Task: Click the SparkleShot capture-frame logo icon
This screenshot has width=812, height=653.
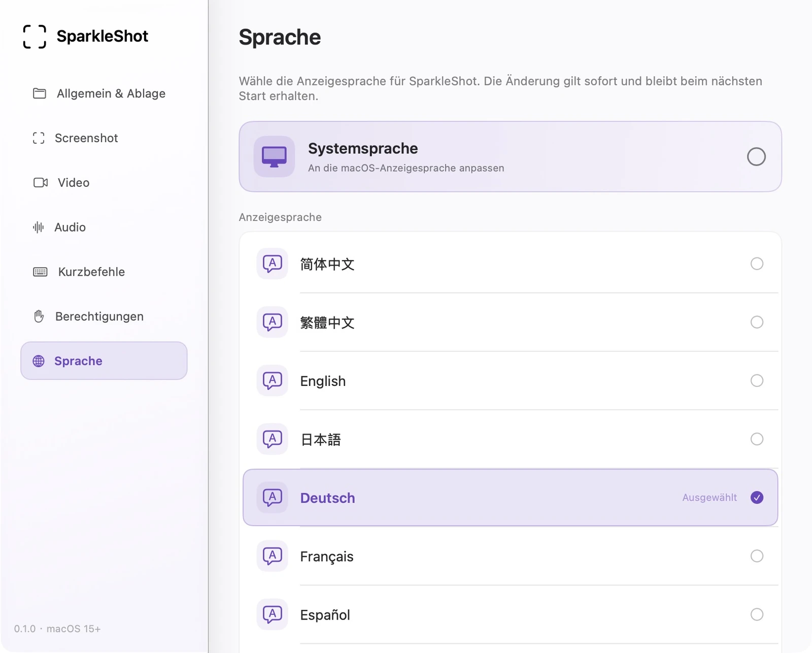Action: [x=35, y=37]
